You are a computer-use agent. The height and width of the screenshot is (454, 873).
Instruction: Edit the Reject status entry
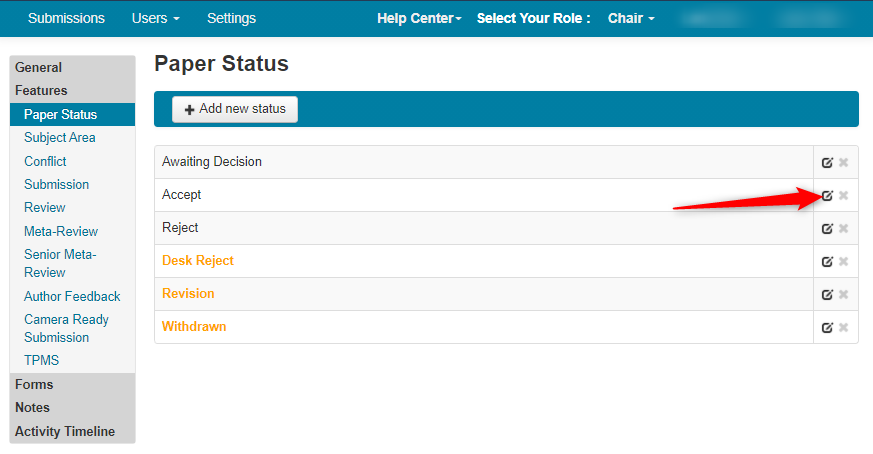827,228
